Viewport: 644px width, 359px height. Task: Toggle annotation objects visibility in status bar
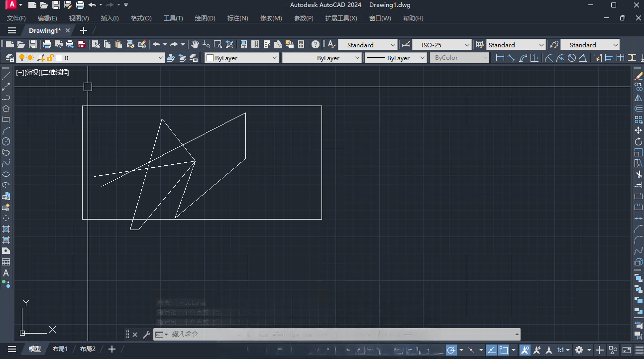pyautogui.click(x=525, y=350)
